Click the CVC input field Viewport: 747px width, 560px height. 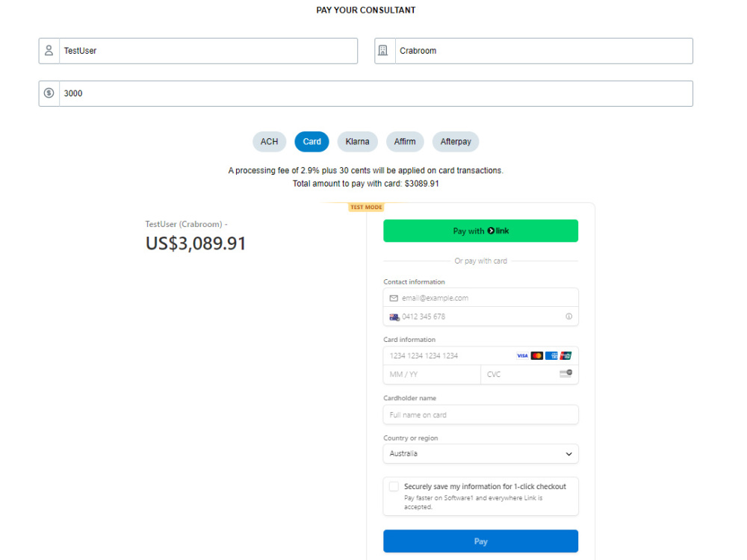pos(530,374)
